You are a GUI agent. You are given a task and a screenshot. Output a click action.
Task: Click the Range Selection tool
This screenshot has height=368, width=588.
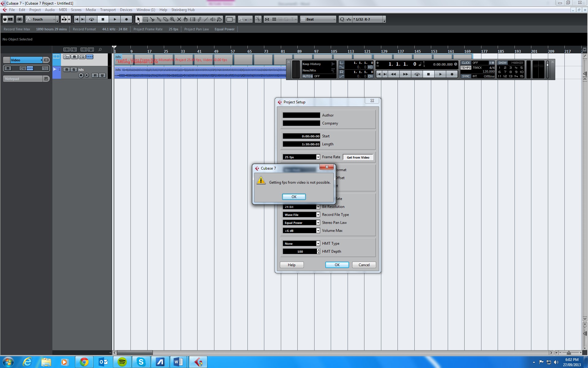pyautogui.click(x=145, y=19)
